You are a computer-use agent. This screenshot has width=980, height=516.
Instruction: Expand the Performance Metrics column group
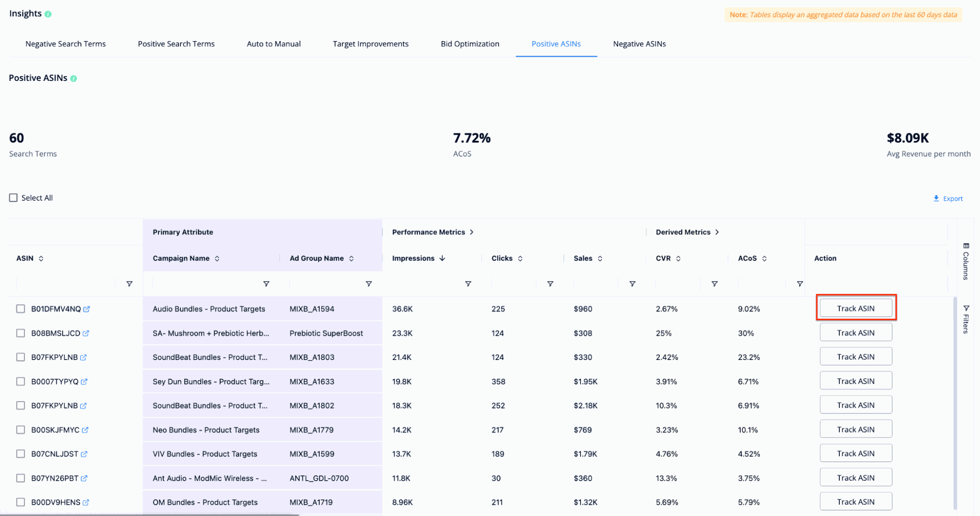tap(472, 232)
